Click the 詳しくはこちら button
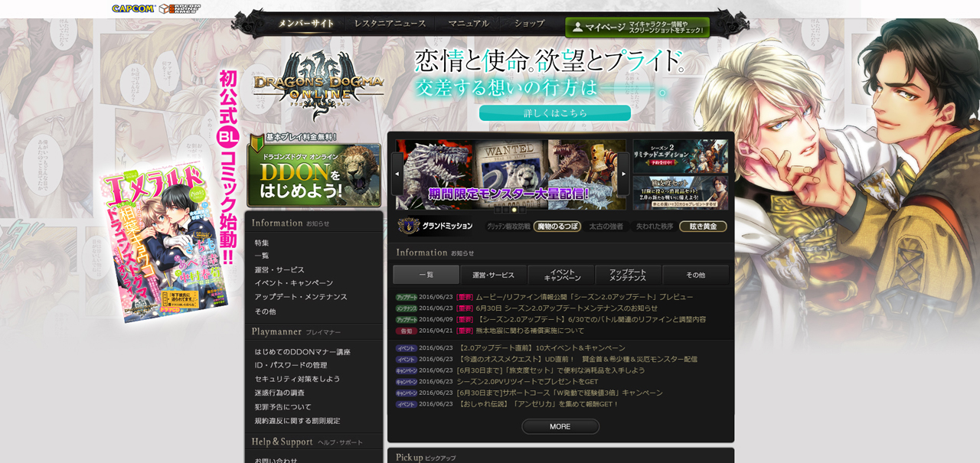The height and width of the screenshot is (463, 980). click(555, 112)
